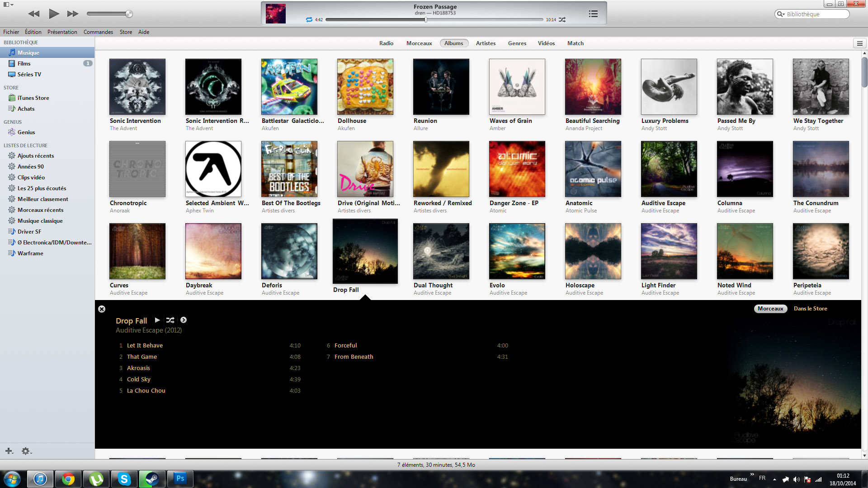Switch to the Morceaux tab
This screenshot has width=868, height=488.
419,43
